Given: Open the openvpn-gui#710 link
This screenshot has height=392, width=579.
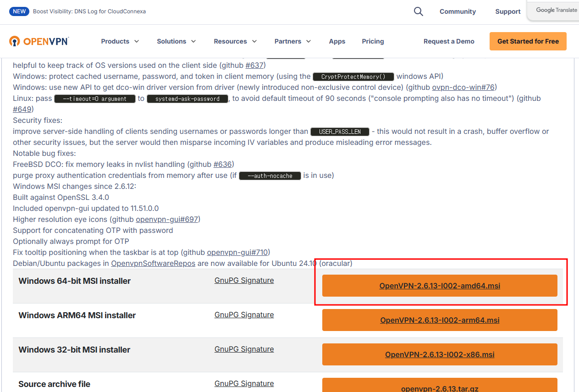Looking at the screenshot, I should coord(237,252).
